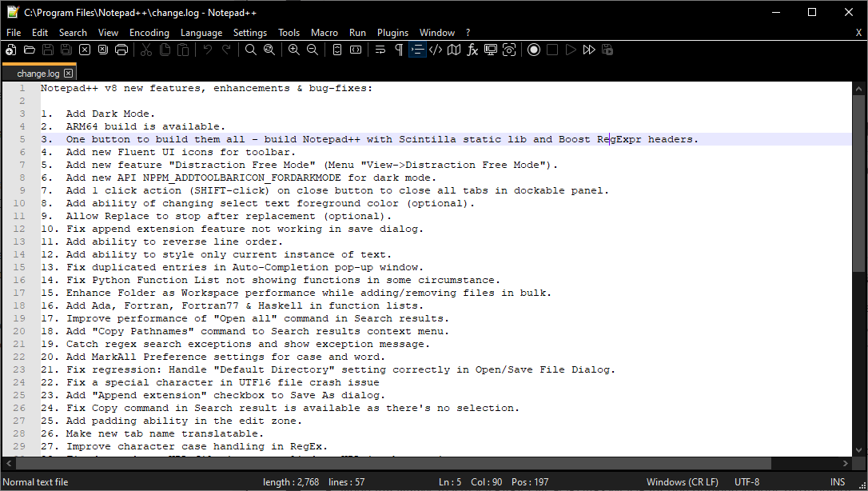Viewport: 868px width, 491px height.
Task: Toggle Word Wrap toolbar button
Action: click(380, 50)
